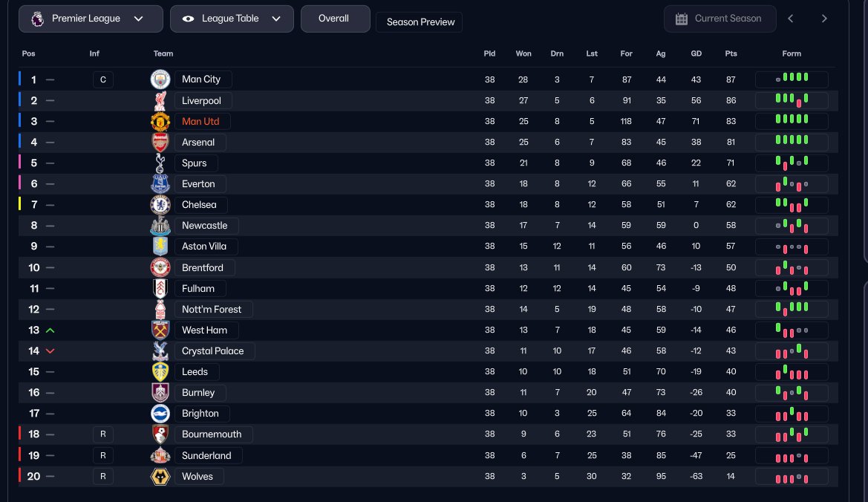Open the Nott'm Forest team button

pyautogui.click(x=212, y=309)
